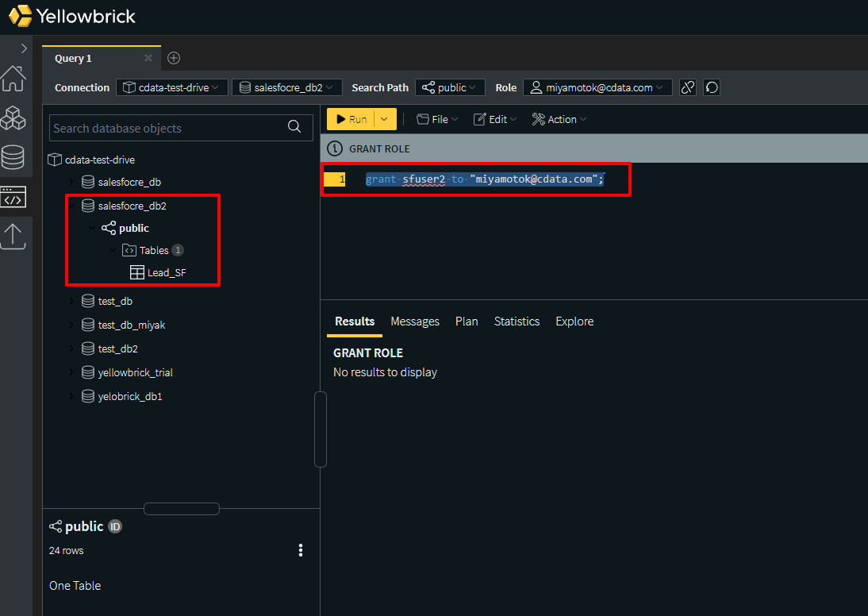
Task: Expand the yellowbrick_trial database node
Action: [71, 372]
